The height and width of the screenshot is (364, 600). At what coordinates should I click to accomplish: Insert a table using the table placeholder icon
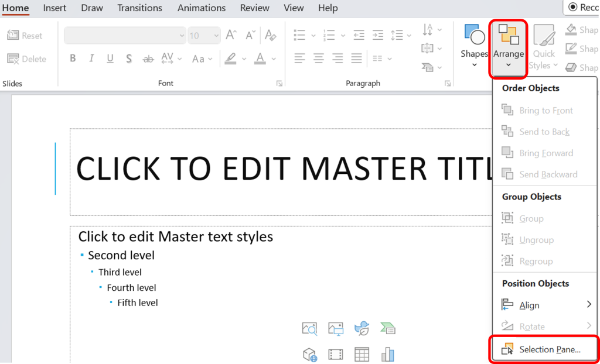point(362,354)
